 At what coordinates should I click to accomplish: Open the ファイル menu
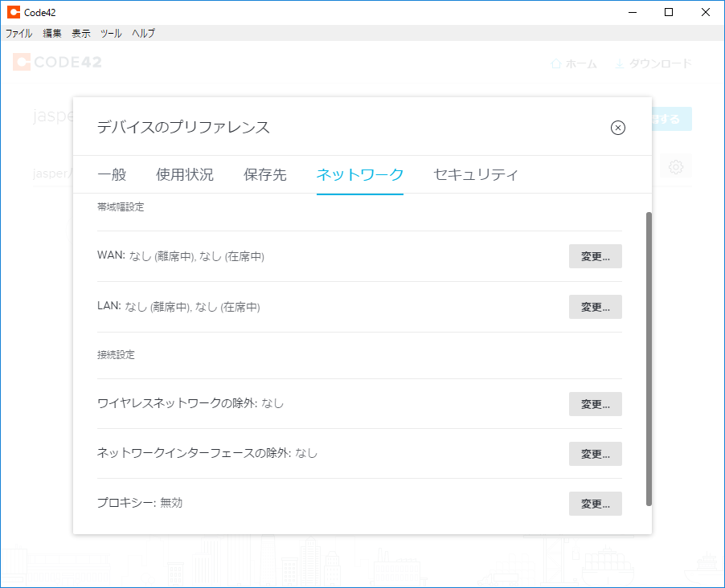click(18, 34)
